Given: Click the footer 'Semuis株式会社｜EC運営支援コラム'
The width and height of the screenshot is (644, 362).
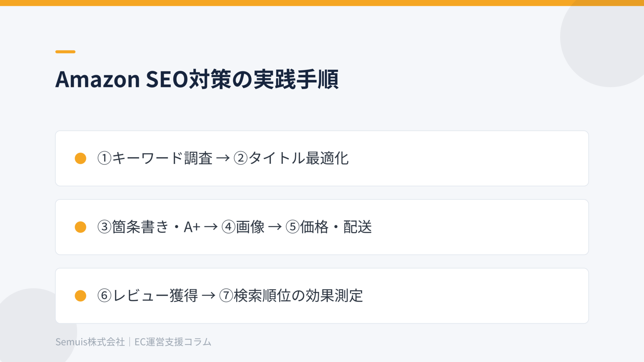Looking at the screenshot, I should (133, 342).
